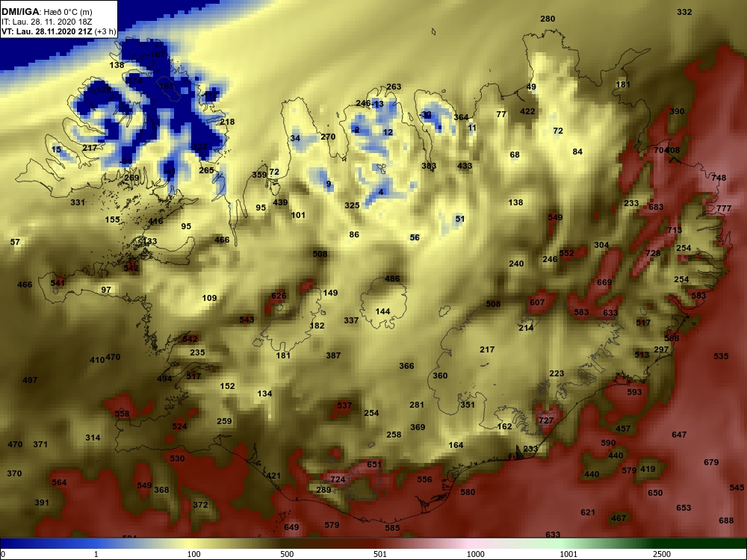The width and height of the screenshot is (747, 560).
Task: Select the map value '537'
Action: coord(344,405)
